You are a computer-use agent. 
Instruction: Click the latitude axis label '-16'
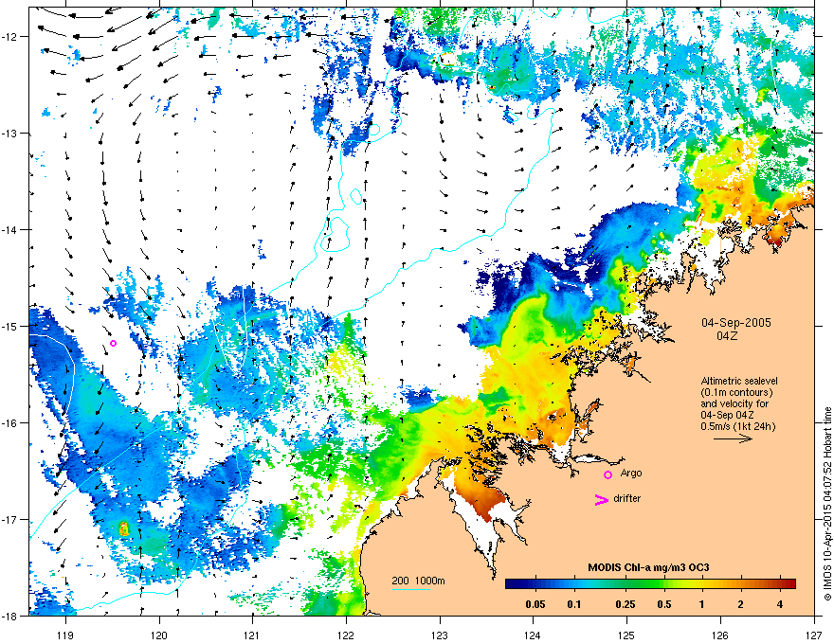9,423
